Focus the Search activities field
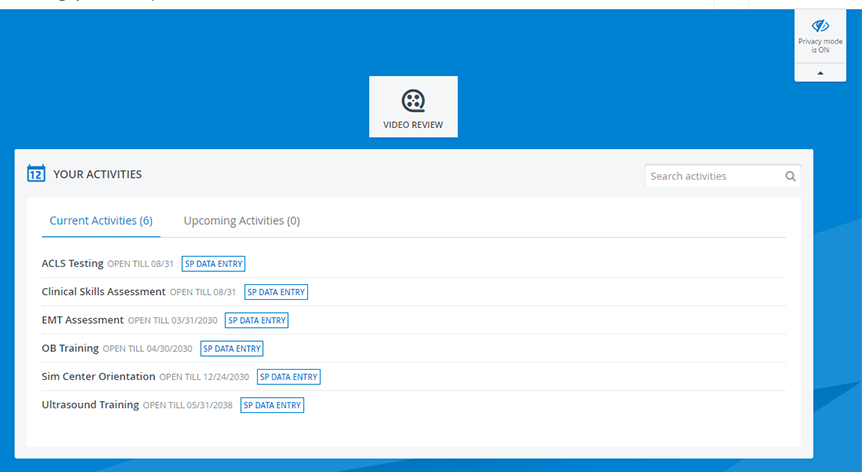862x472 pixels. point(722,176)
